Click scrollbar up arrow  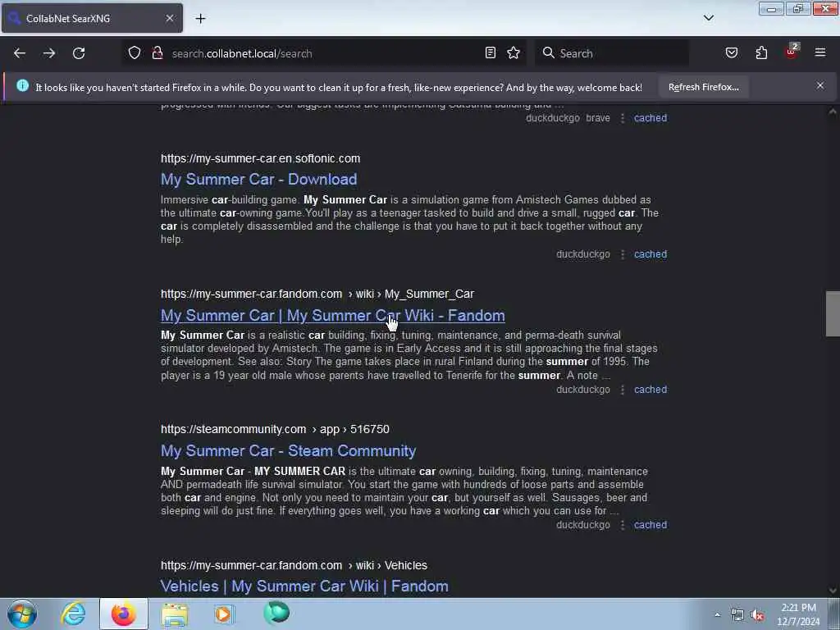(833, 112)
